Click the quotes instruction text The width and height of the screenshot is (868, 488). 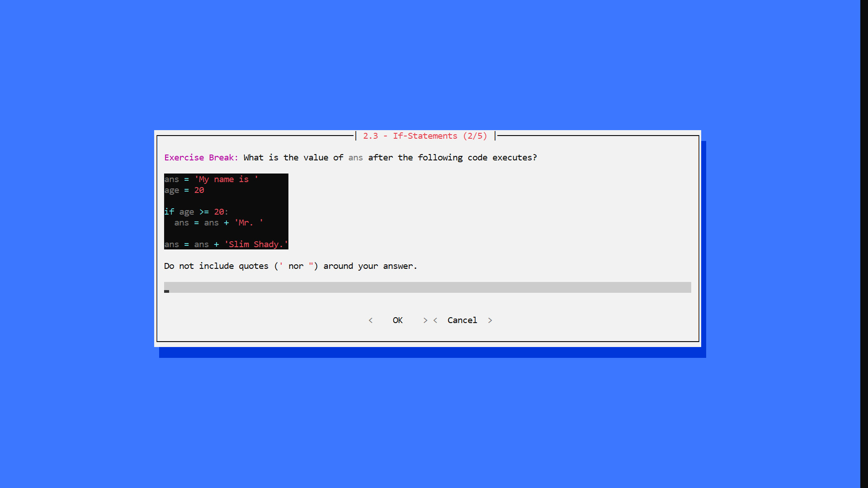(x=290, y=266)
